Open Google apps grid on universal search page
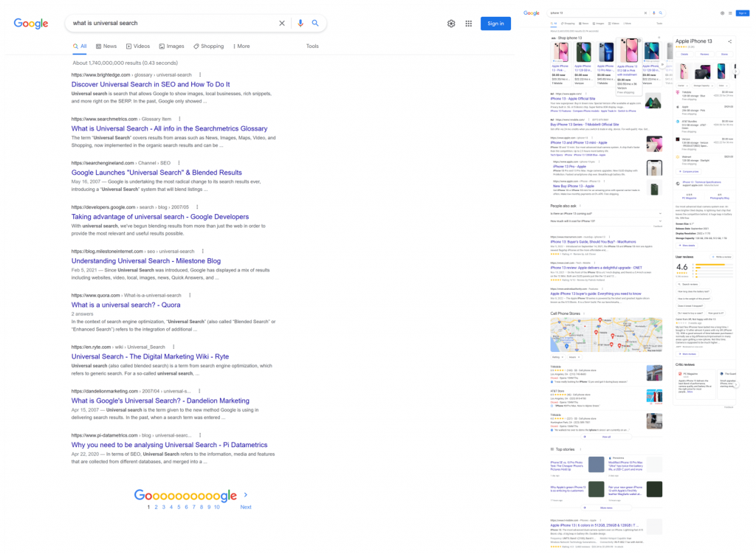This screenshot has height=554, width=756. [469, 24]
